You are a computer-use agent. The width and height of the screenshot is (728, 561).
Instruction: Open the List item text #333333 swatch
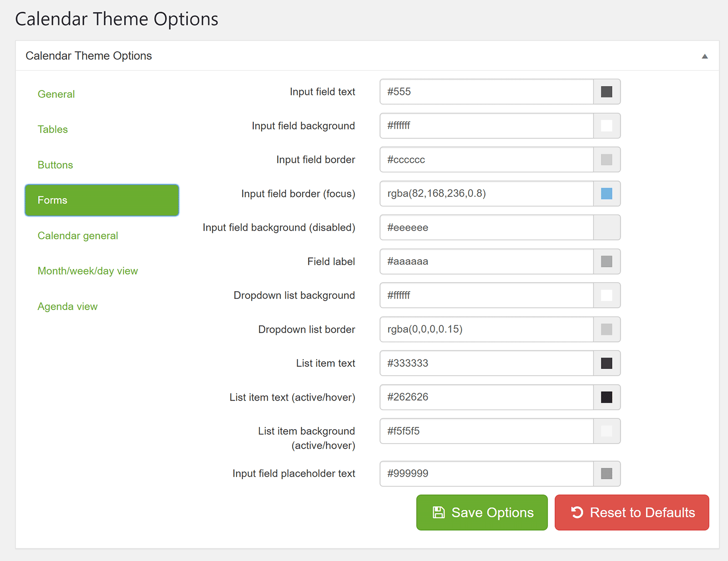point(607,363)
